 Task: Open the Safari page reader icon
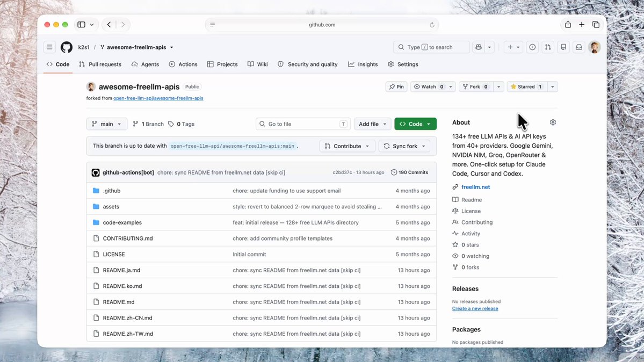pos(212,25)
